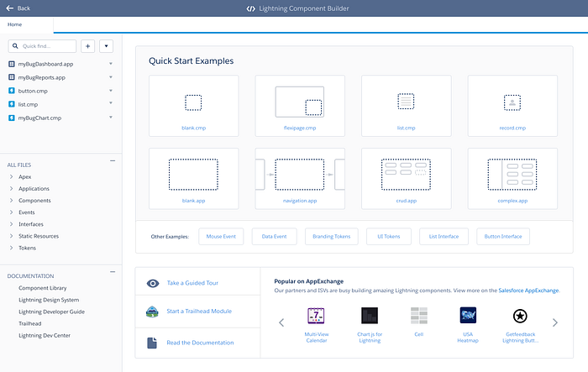Click the Getfeedback Lightning star icon
588x372 pixels.
tap(520, 317)
